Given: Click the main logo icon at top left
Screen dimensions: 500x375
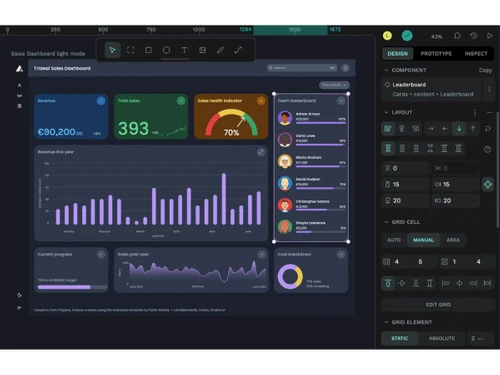Looking at the screenshot, I should pyautogui.click(x=19, y=68).
